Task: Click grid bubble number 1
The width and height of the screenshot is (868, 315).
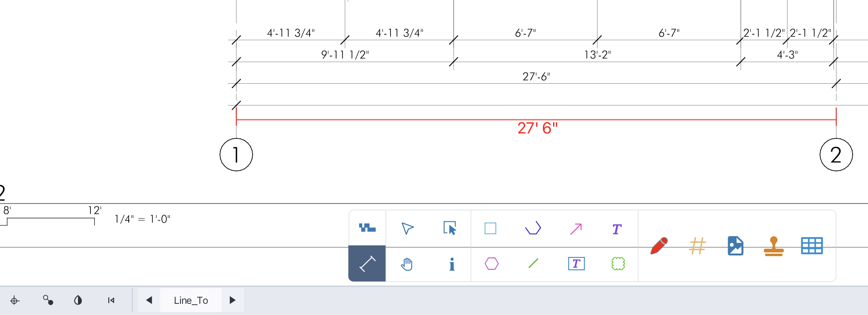Action: click(236, 155)
